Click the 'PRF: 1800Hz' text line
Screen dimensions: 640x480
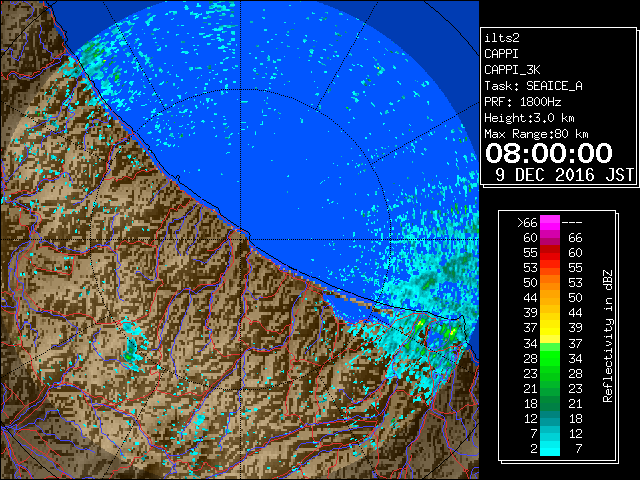(523, 102)
